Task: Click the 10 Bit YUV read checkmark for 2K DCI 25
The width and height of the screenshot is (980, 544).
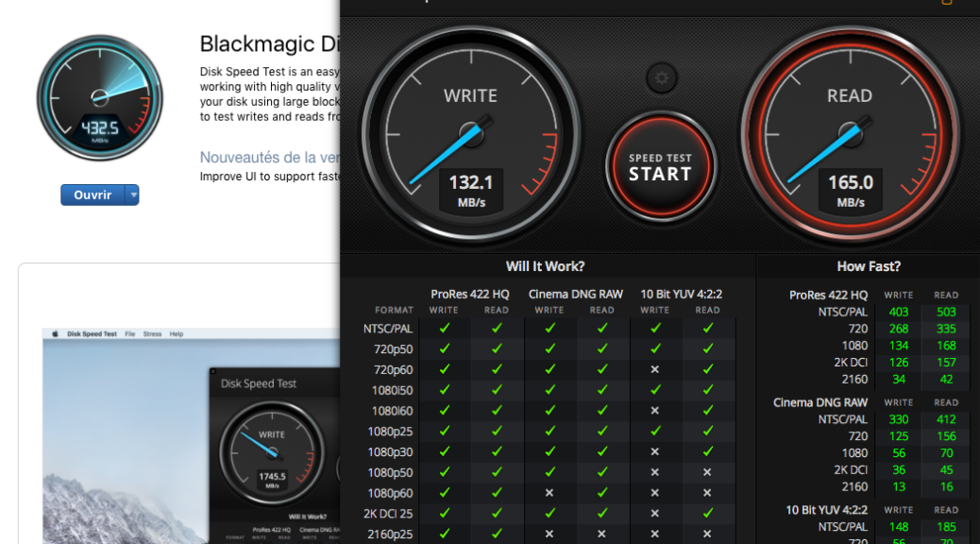Action: click(707, 514)
